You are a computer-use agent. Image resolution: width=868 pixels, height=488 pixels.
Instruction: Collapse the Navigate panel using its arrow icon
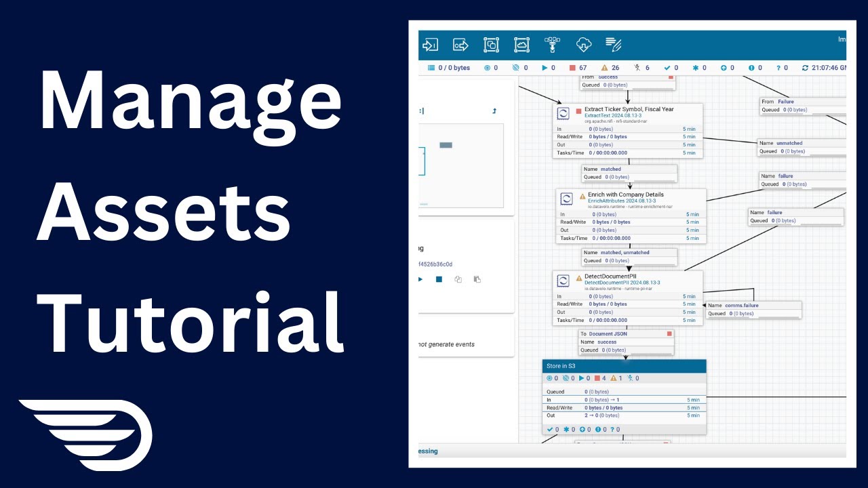494,110
